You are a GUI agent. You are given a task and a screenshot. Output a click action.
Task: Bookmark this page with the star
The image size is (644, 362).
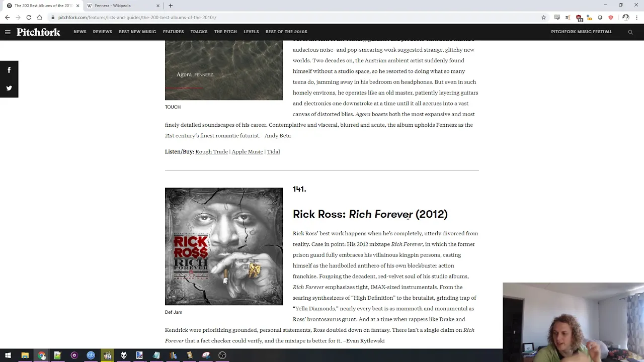click(543, 17)
